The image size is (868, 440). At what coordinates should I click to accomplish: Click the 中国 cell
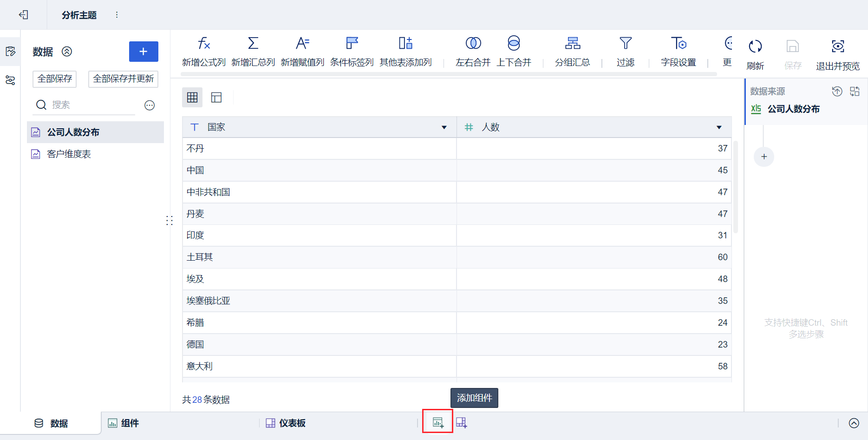tap(320, 171)
